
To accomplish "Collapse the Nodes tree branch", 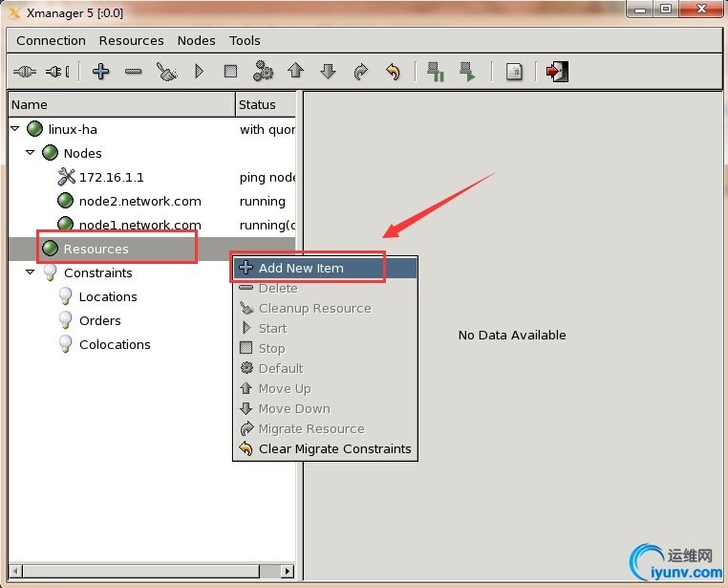I will [x=31, y=152].
